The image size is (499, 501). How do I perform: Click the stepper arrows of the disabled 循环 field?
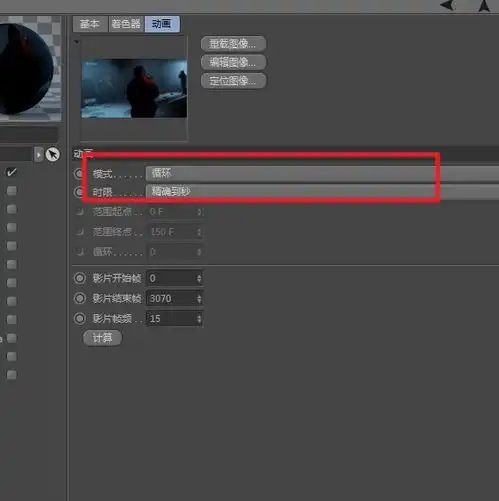[x=199, y=252]
